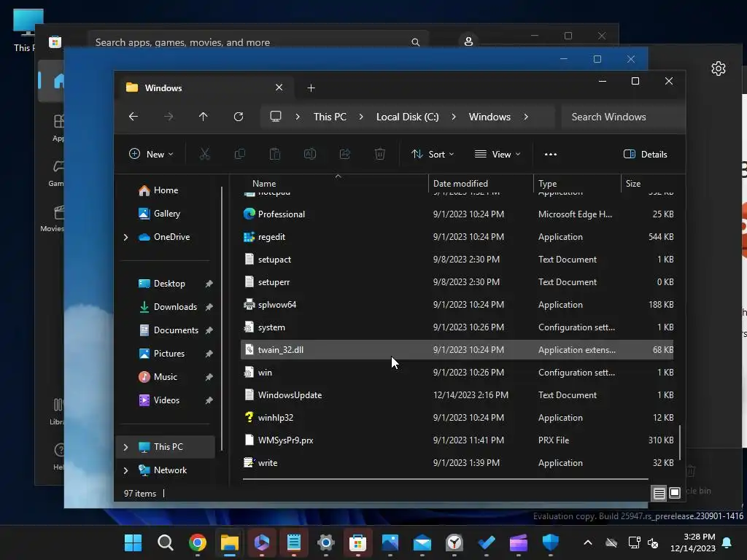Click the Share icon in toolbar
Viewport: 747px width, 560px height.
point(345,154)
